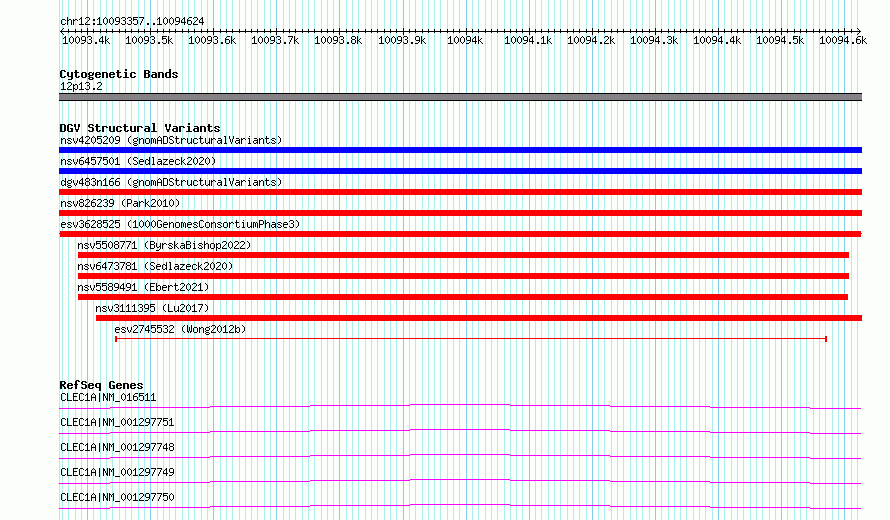
Task: Click the 10094.2k ruler tick label
Action: (x=591, y=40)
